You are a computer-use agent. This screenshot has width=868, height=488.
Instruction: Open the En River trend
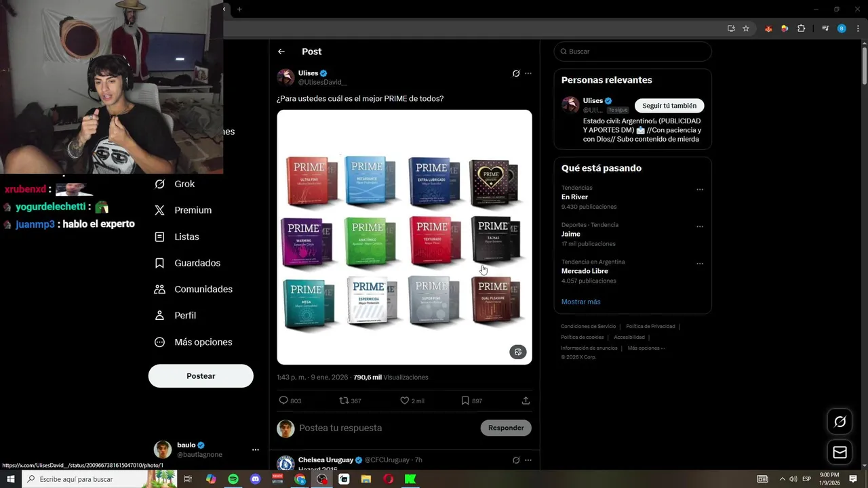click(x=575, y=197)
